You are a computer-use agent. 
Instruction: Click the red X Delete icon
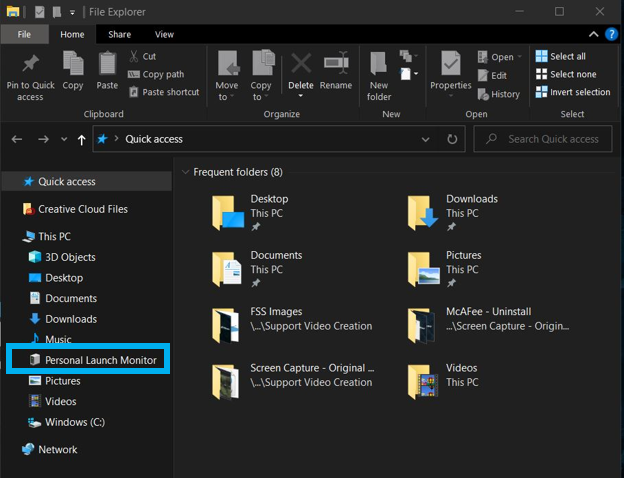[301, 64]
